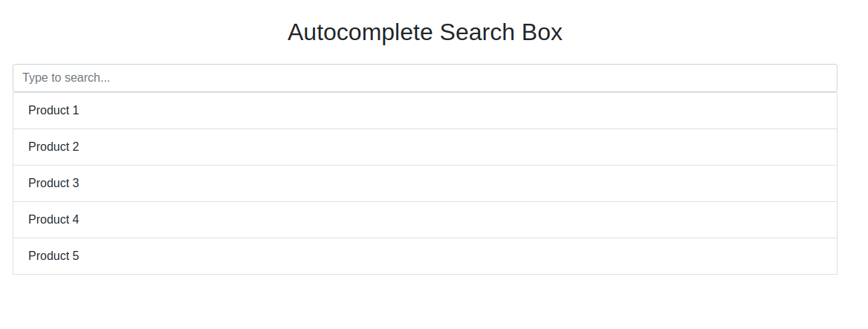Choose Product 5 at the list bottom
The image size is (868, 329).
(x=424, y=256)
